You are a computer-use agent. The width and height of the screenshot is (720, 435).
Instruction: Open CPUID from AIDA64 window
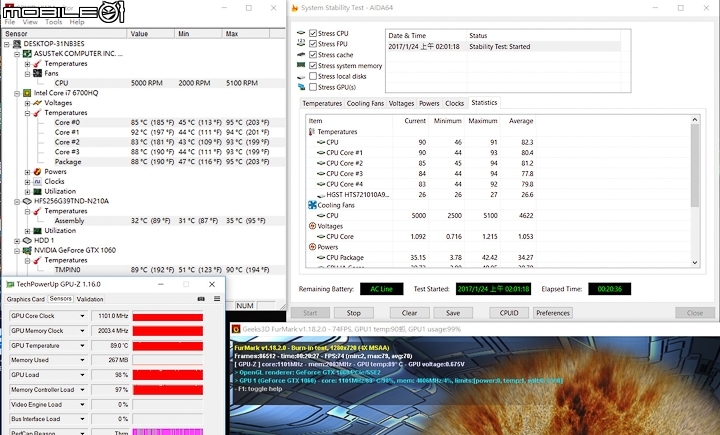tap(509, 313)
